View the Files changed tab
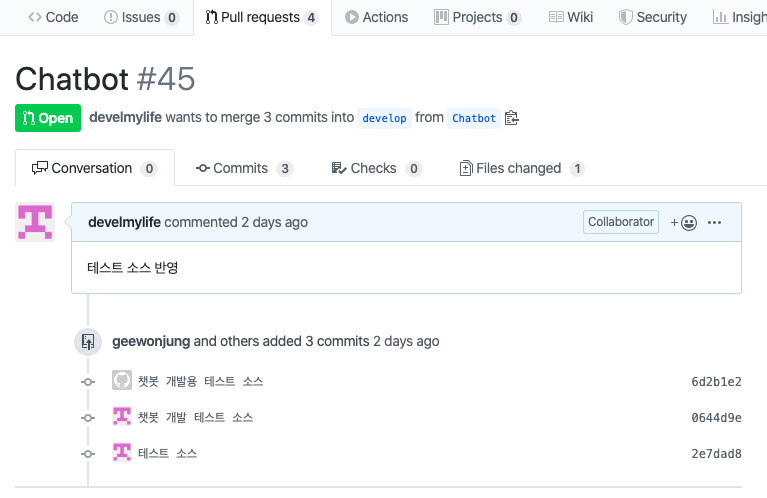Image resolution: width=767 pixels, height=498 pixels. tap(522, 168)
